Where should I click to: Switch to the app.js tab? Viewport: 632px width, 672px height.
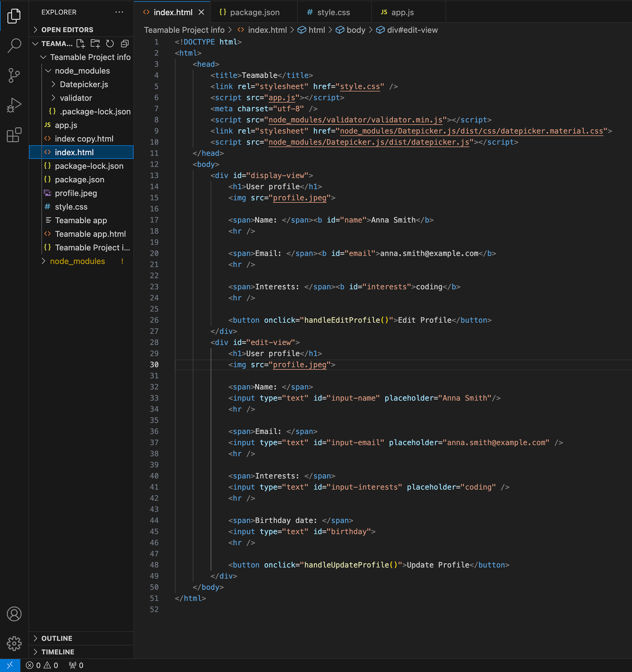point(408,12)
